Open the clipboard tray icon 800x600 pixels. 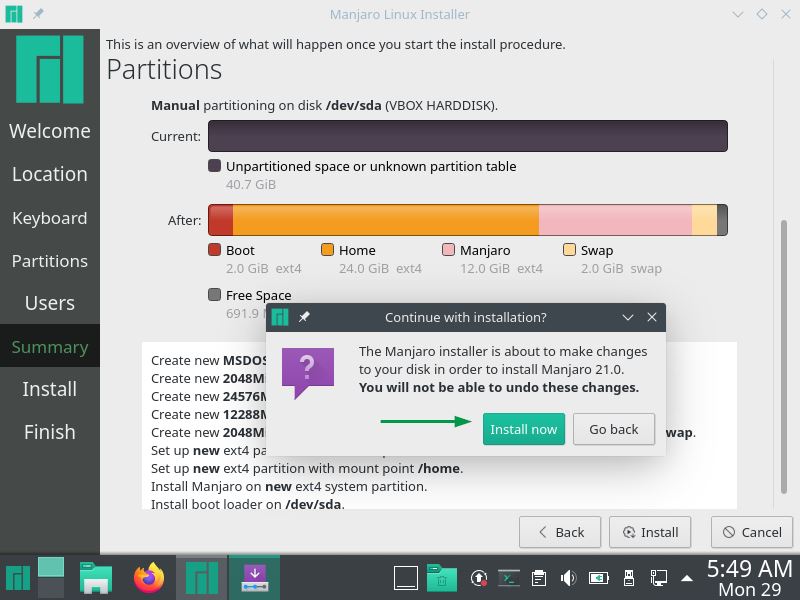pos(539,578)
